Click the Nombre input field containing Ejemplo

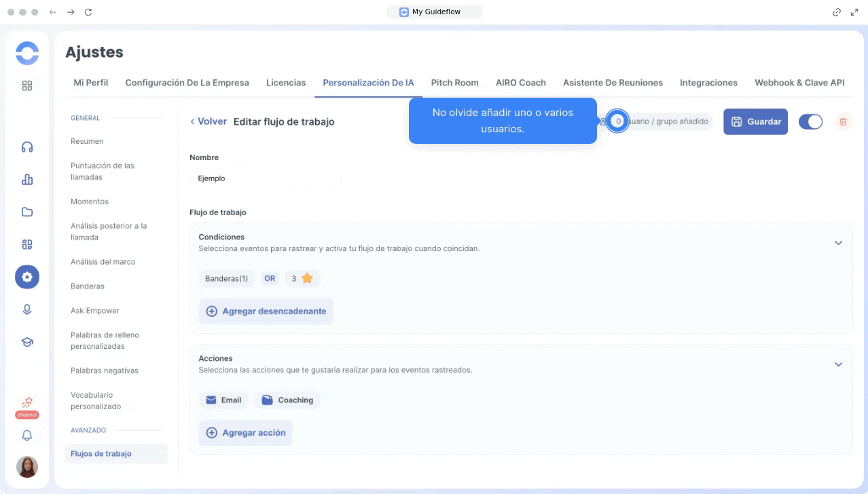[265, 178]
